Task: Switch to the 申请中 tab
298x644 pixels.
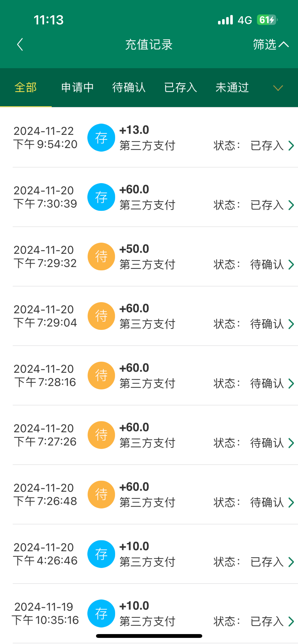Action: coord(77,87)
